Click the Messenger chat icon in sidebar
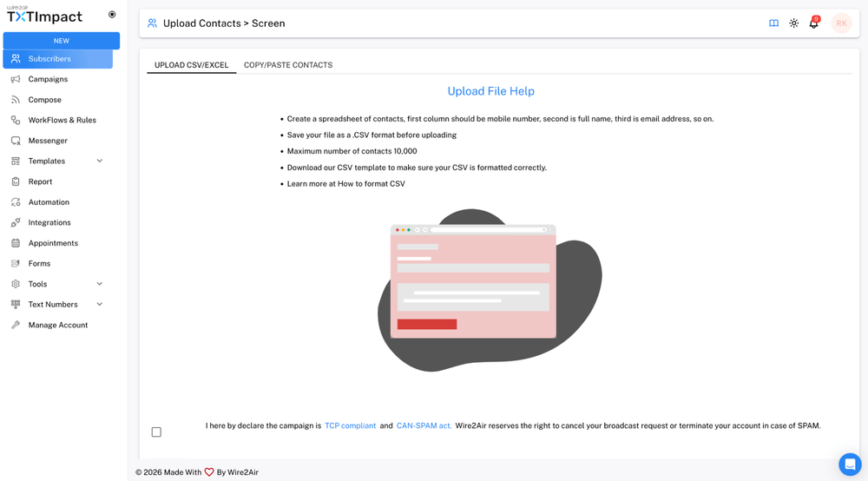This screenshot has height=481, width=868. (x=16, y=141)
